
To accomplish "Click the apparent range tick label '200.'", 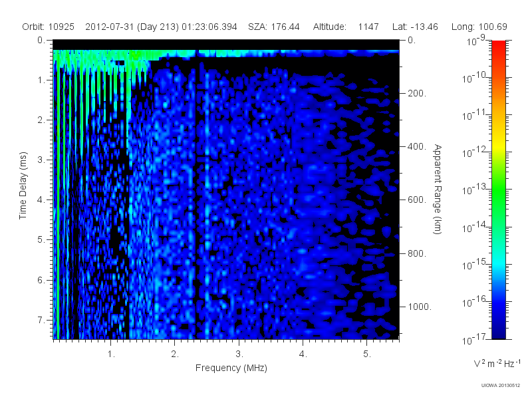I will tap(417, 93).
